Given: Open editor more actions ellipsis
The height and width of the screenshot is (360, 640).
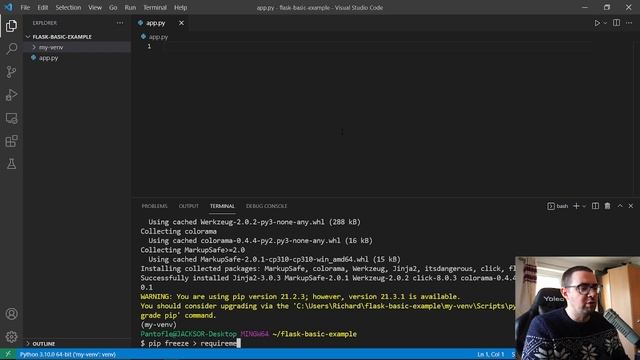Looking at the screenshot, I should coord(629,23).
